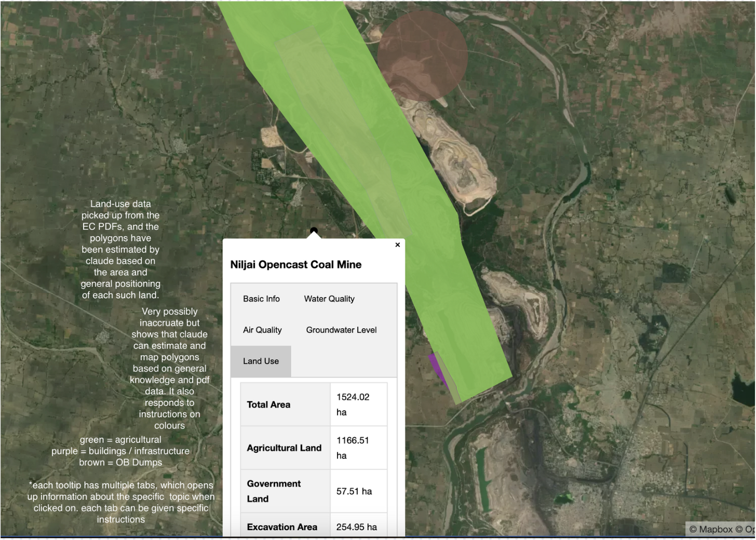The width and height of the screenshot is (756, 540).
Task: Click the black map marker dot
Action: click(314, 231)
